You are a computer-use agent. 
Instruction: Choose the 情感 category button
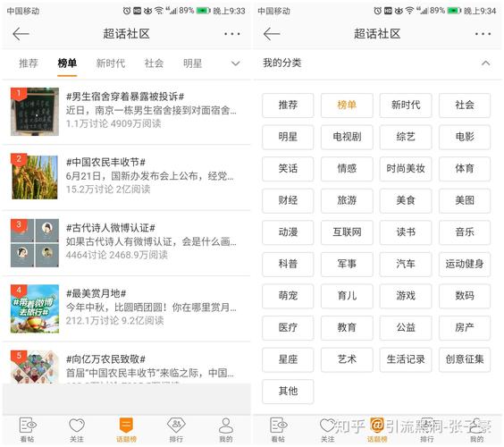(x=347, y=169)
